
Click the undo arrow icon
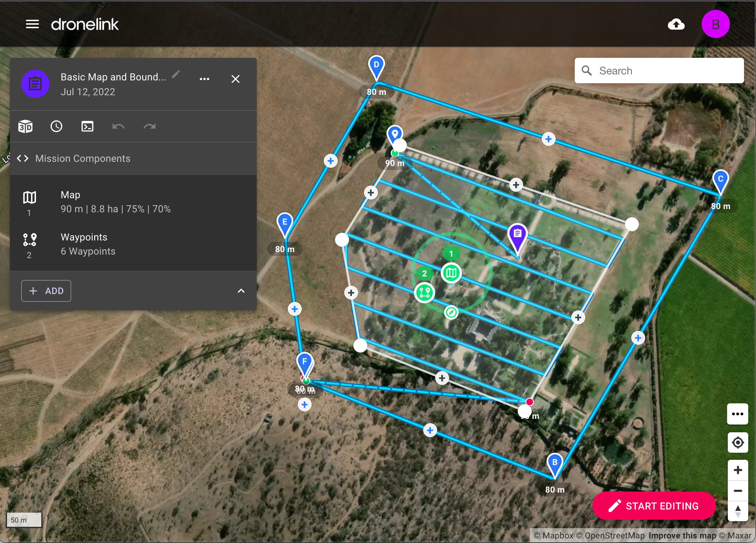(118, 126)
